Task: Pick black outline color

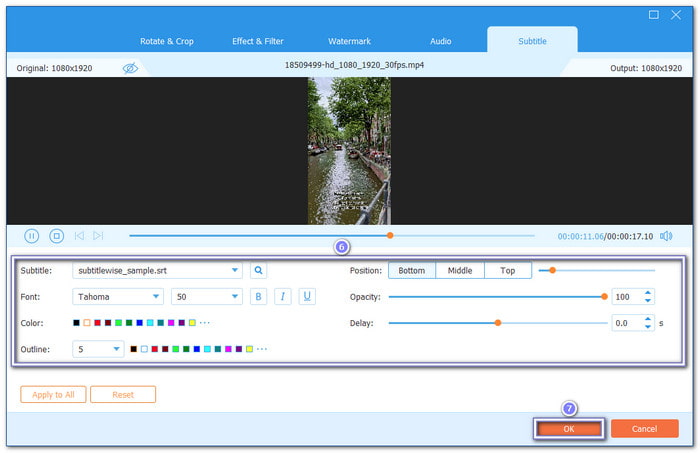Action: [133, 349]
